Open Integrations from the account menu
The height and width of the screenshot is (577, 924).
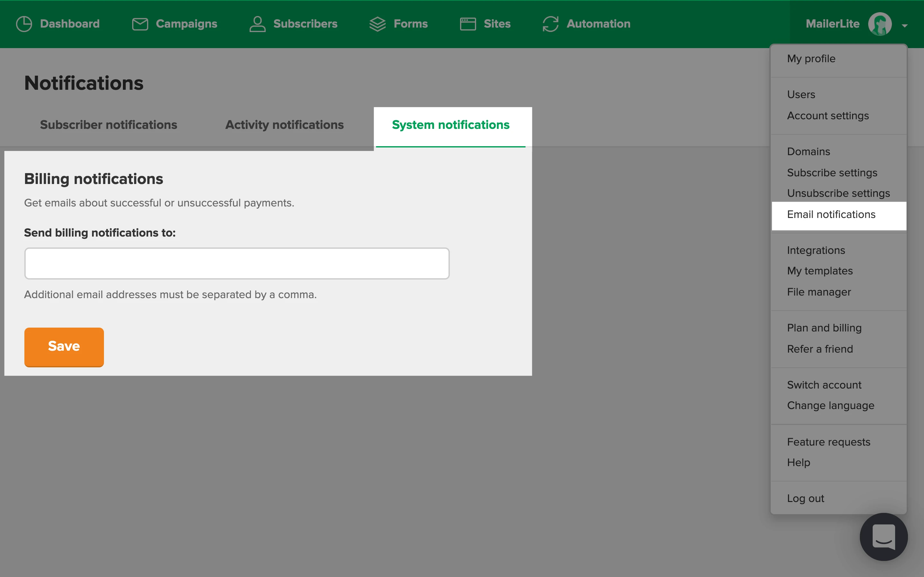pos(816,250)
